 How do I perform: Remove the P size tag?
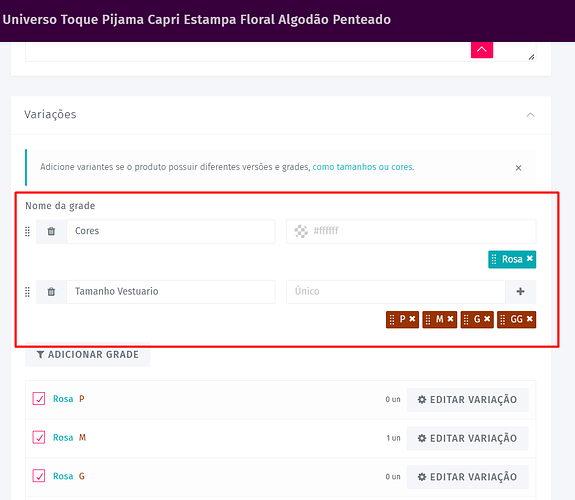tap(412, 319)
